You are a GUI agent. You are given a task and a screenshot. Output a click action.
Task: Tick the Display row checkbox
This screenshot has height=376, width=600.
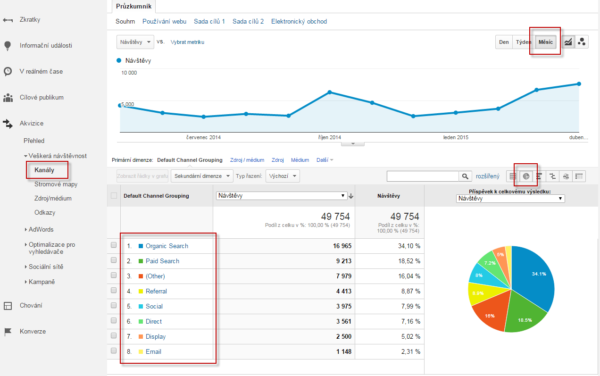tap(114, 335)
